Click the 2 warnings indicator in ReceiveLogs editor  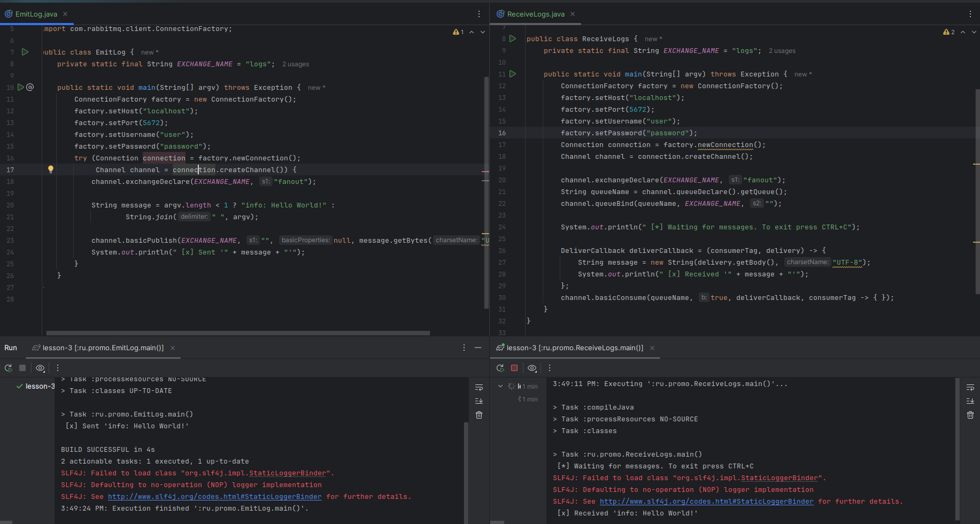950,32
